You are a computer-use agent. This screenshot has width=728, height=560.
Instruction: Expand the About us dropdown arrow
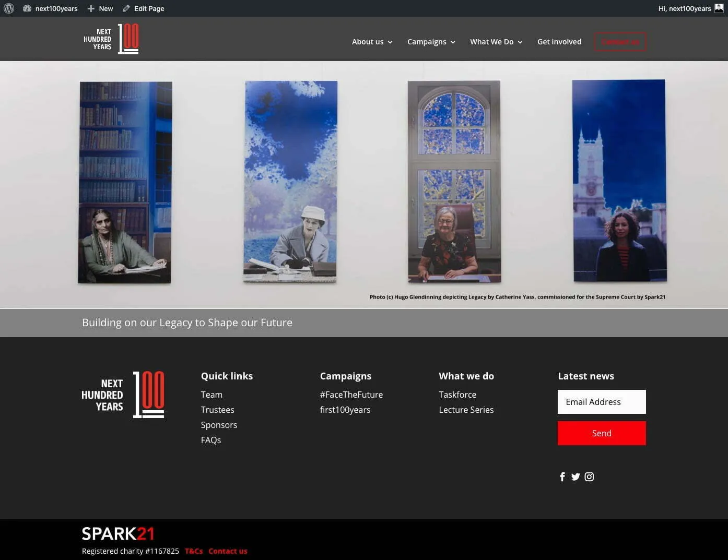pos(390,42)
